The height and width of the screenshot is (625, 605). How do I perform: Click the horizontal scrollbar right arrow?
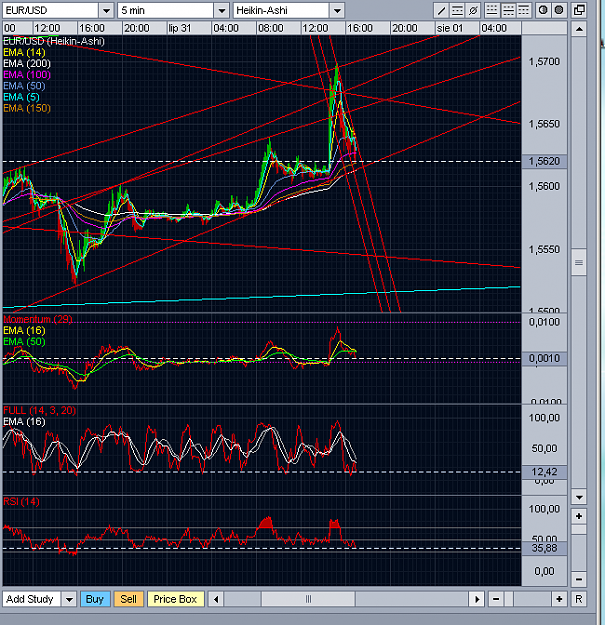tap(476, 599)
